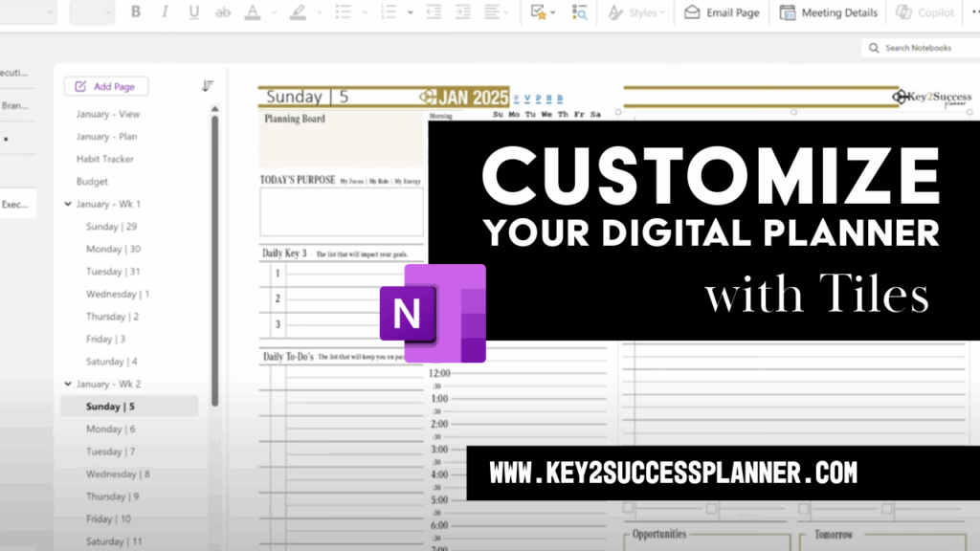980x551 pixels.
Task: Select the To-Do tag icon
Action: pyautogui.click(x=539, y=12)
